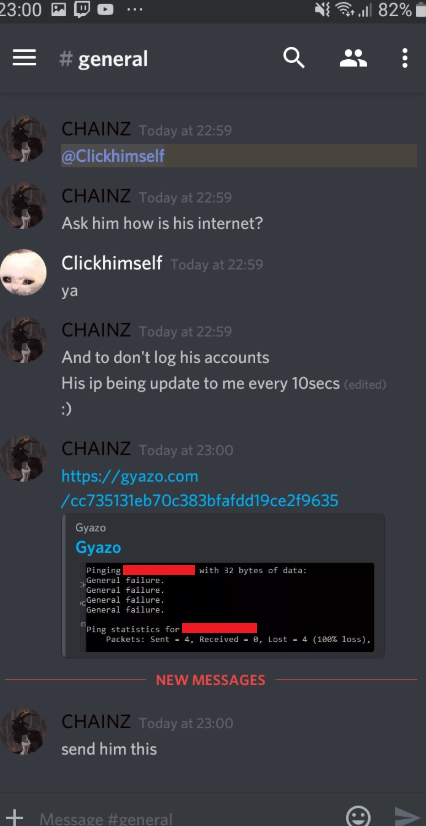Open the three-dot overflow menu
This screenshot has width=426, height=826.
404,58
